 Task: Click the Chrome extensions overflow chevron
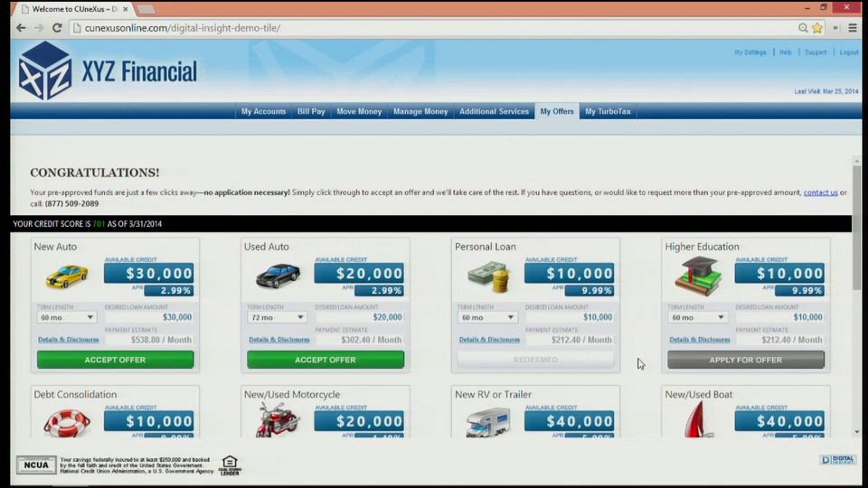[835, 28]
